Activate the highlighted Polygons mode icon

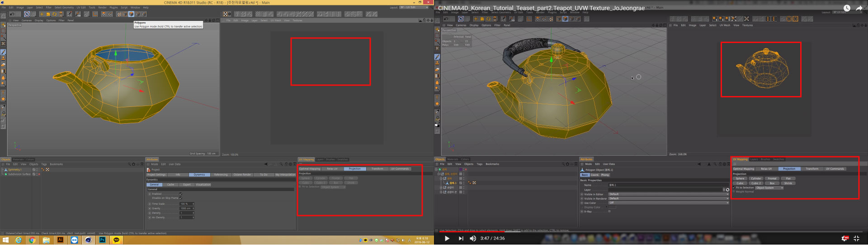[x=132, y=14]
